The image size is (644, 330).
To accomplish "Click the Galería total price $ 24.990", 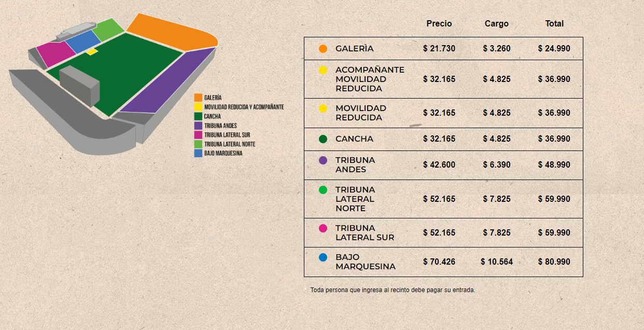I will (554, 49).
